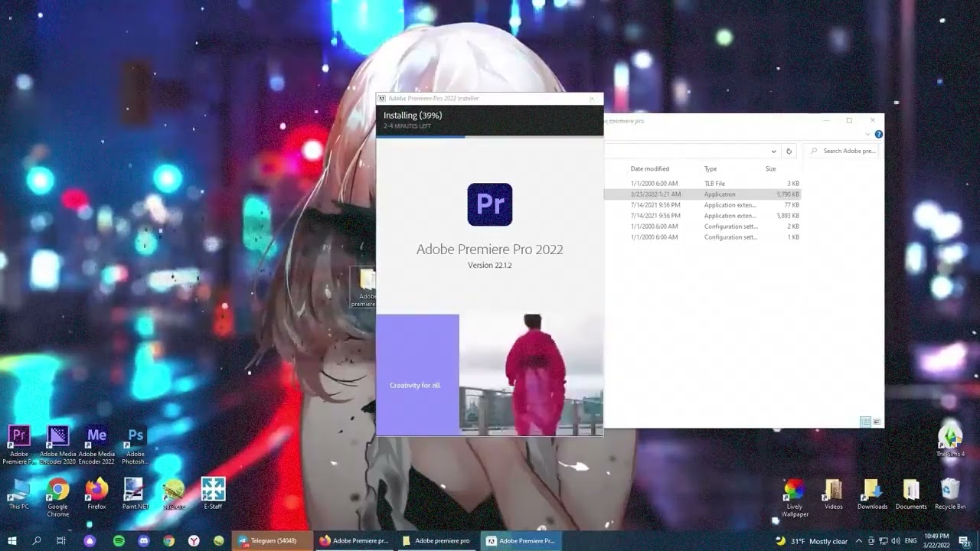Open Adobe Premiere Pro desktop shortcut

(x=19, y=445)
